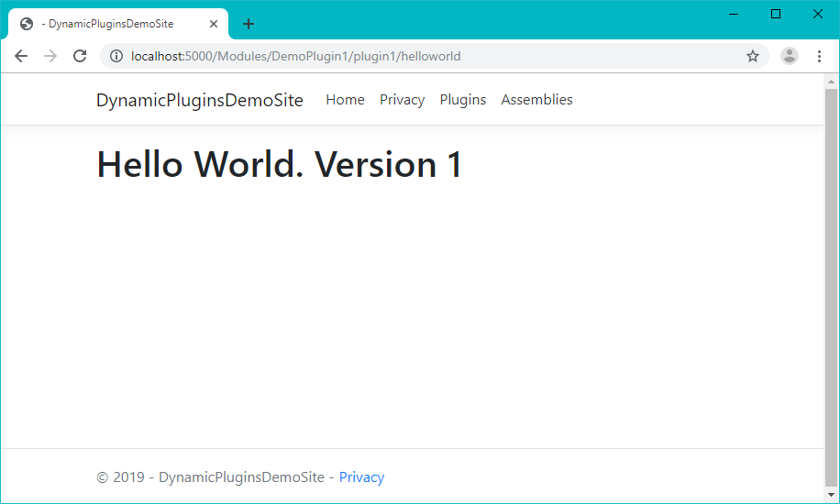Maximize the browser window
This screenshot has height=504, width=840.
point(776,14)
